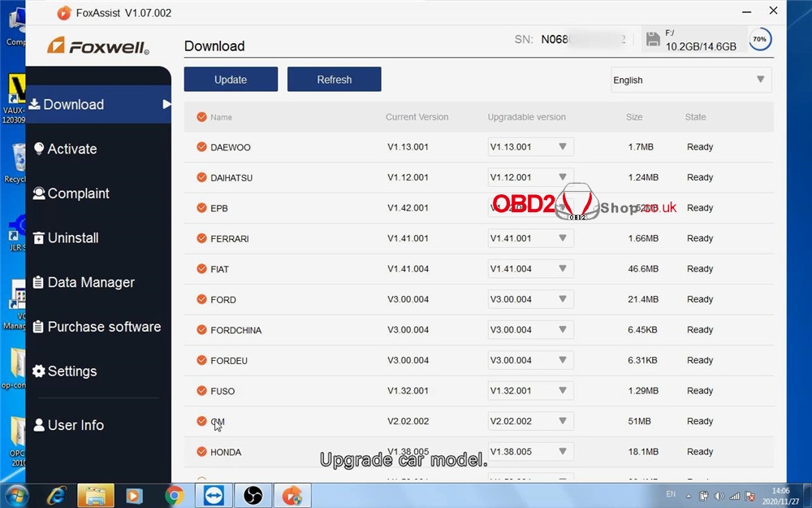812x508 pixels.
Task: Click the Foxwell logo in the sidebar
Action: [98, 46]
